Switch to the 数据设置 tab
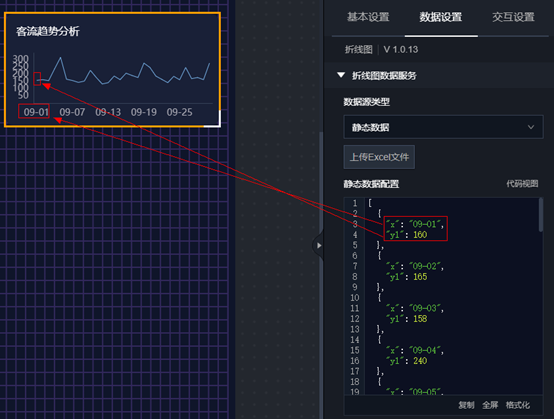554x419 pixels. 441,17
